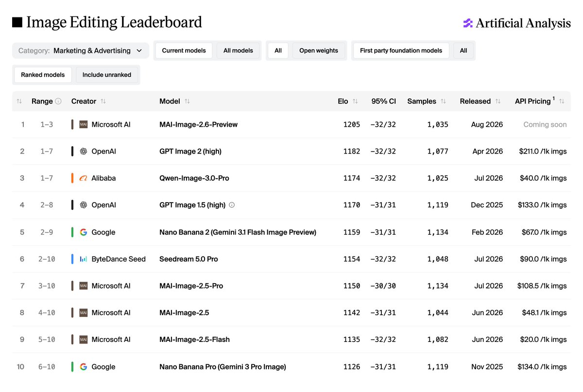Select the Current models filter
Viewport: 583px width, 392px height.
pos(184,51)
